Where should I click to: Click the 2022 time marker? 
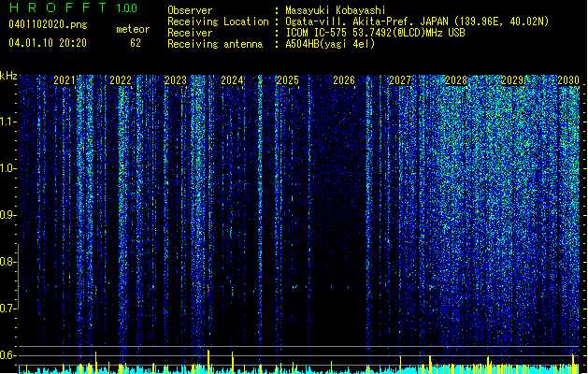(x=121, y=80)
